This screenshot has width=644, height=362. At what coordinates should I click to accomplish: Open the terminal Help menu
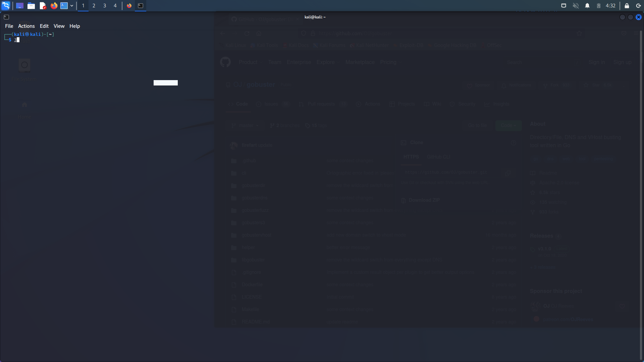pos(74,26)
